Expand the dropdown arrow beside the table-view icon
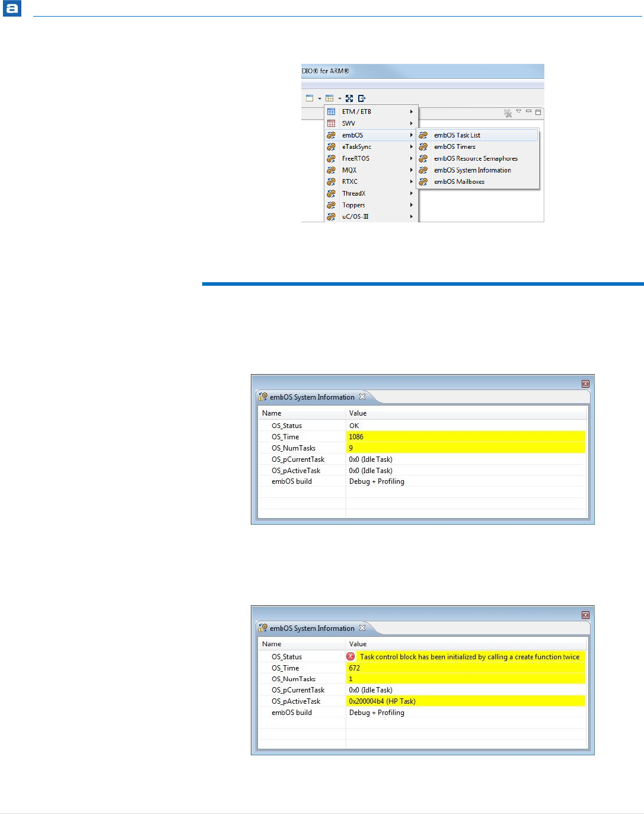This screenshot has height=814, width=644. coord(340,99)
